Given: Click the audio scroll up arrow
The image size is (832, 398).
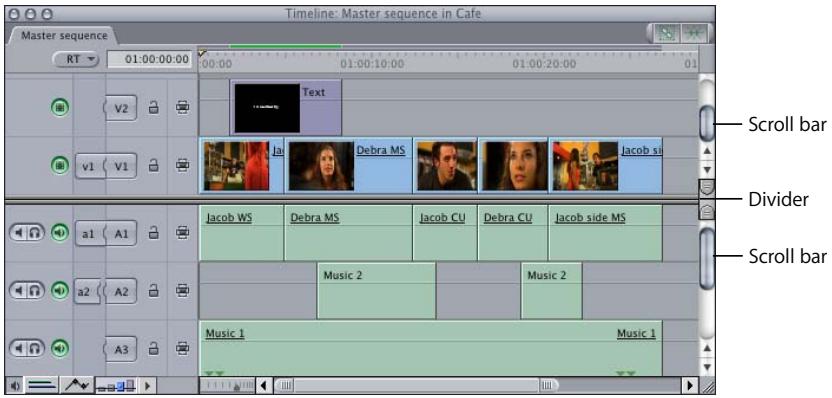Looking at the screenshot, I should [x=707, y=349].
